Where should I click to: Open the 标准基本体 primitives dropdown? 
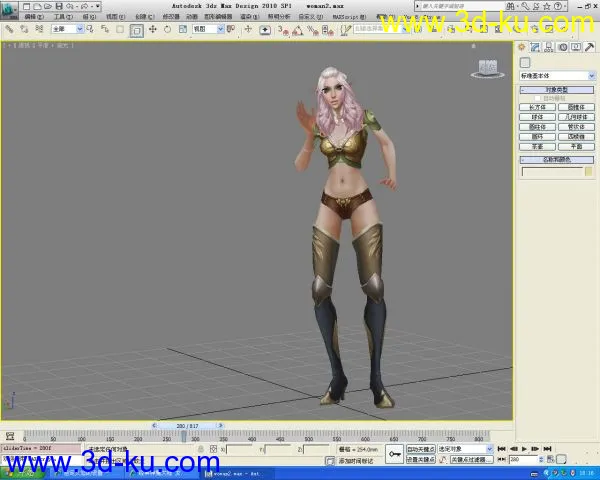click(557, 76)
